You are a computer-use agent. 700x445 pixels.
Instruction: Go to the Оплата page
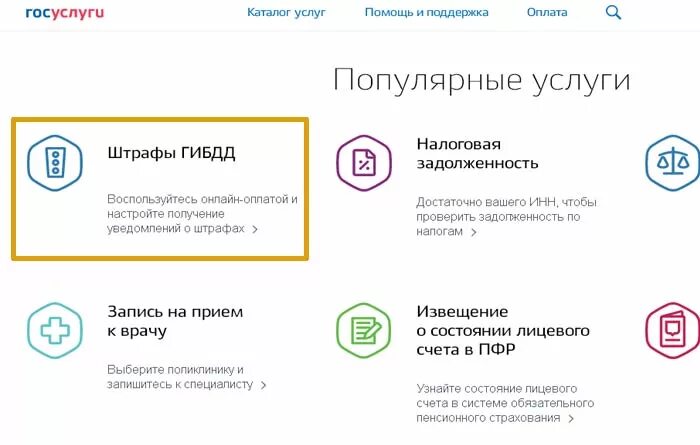(x=547, y=12)
